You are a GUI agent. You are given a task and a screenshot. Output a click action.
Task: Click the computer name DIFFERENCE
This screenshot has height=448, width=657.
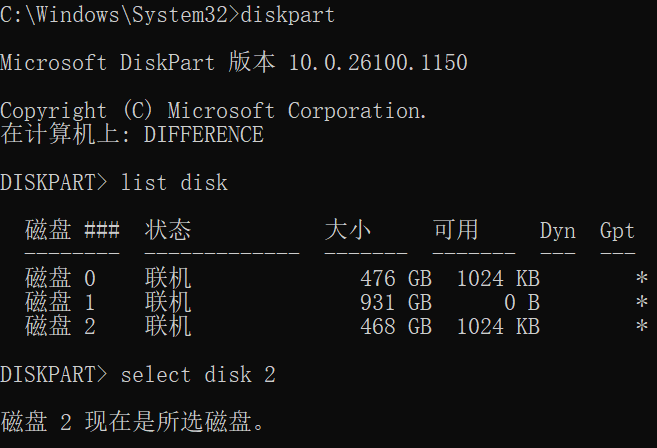203,134
